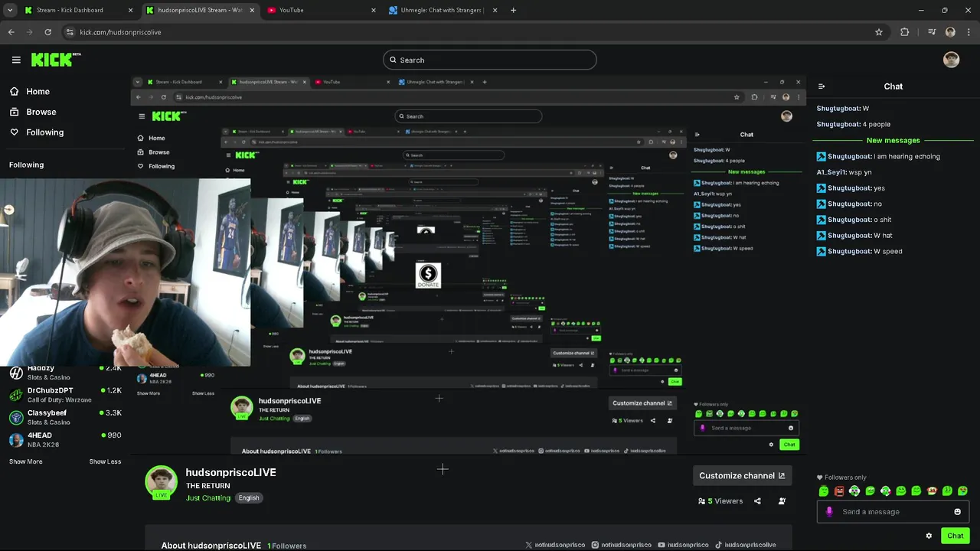
Task: Close the Stream - Kick Dashboard tab
Action: [130, 10]
